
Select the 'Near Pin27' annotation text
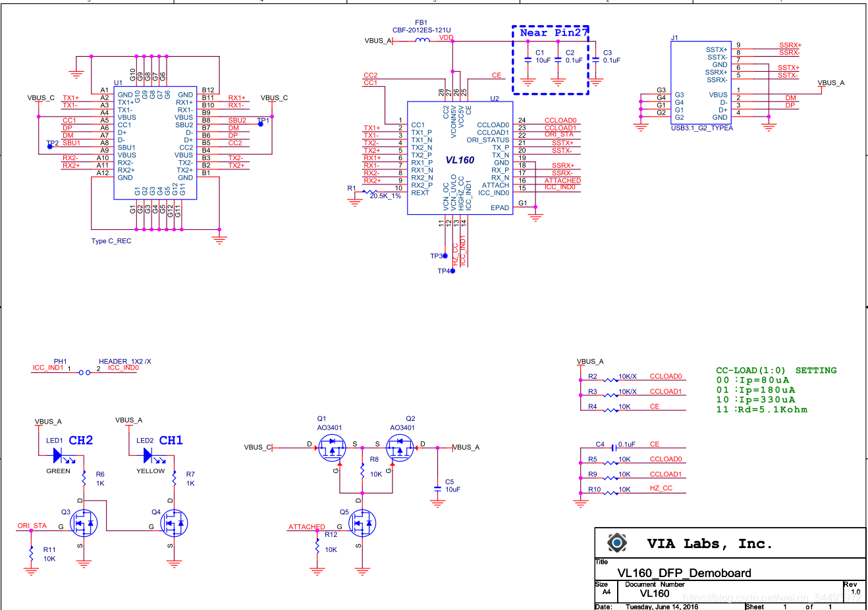click(x=553, y=33)
